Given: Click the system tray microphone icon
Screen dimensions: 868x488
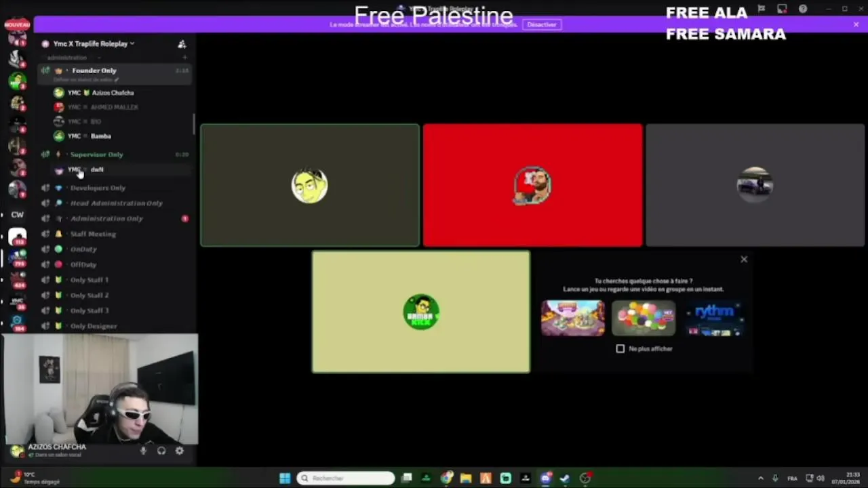Looking at the screenshot, I should point(775,479).
